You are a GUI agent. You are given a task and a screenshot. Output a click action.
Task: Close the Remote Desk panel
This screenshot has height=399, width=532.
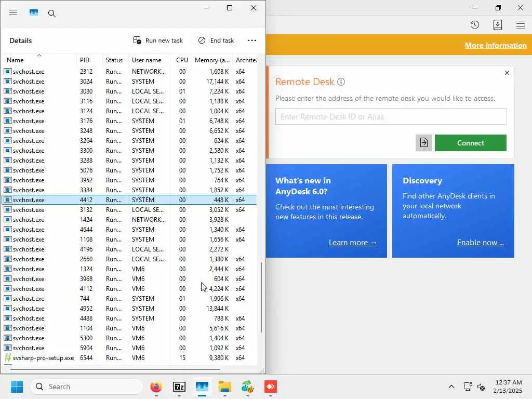[x=507, y=73]
